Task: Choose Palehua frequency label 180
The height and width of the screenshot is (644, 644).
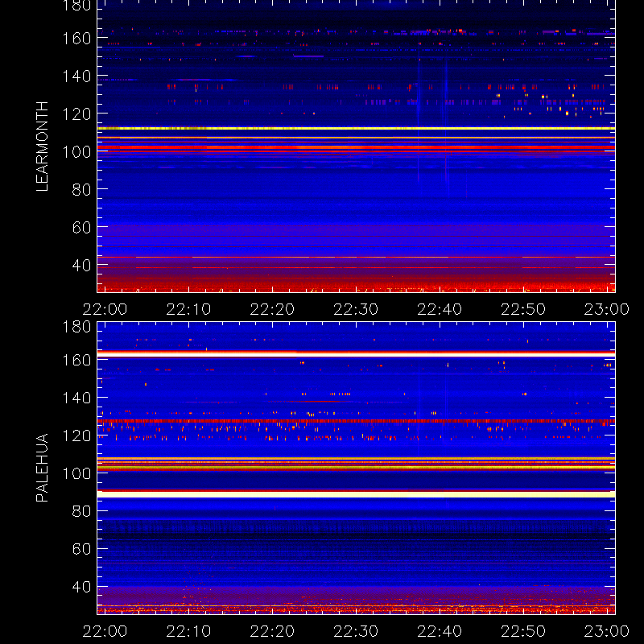Action: (x=76, y=327)
